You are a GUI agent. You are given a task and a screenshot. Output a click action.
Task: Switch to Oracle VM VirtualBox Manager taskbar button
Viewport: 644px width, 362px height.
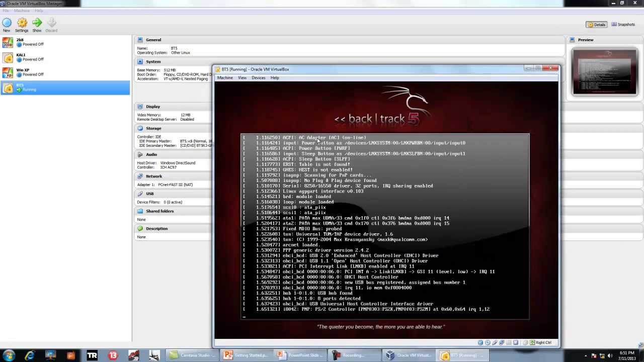point(409,355)
